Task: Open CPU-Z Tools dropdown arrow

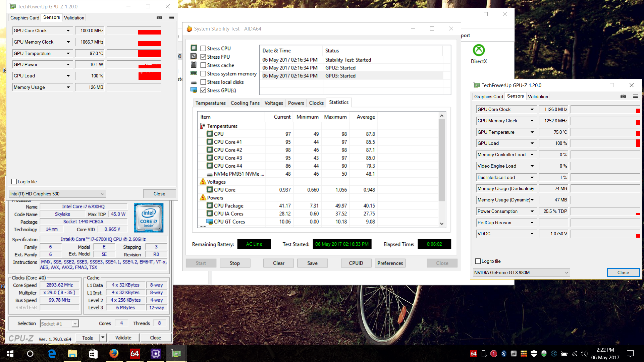Action: tap(103, 338)
